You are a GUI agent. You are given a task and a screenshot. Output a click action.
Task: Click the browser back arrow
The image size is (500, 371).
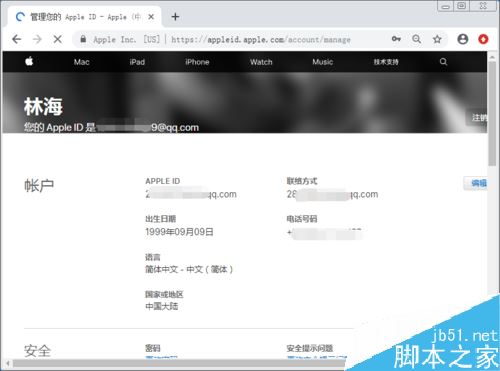click(17, 39)
